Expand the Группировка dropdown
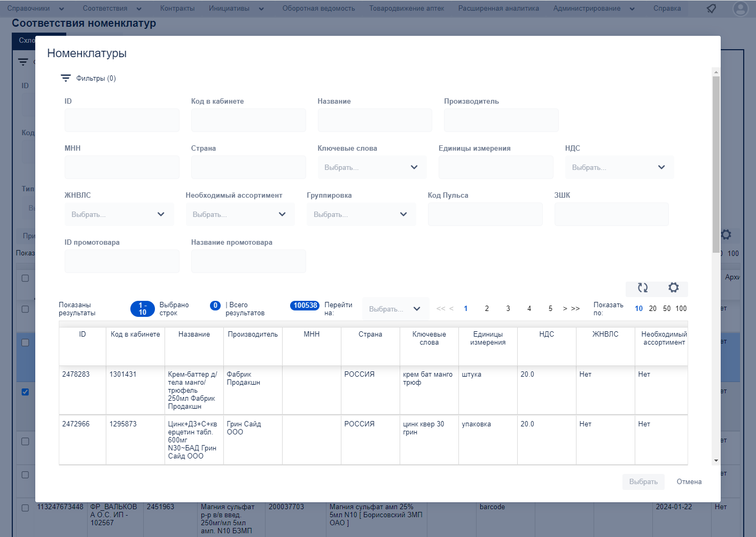The image size is (756, 537). tap(361, 214)
